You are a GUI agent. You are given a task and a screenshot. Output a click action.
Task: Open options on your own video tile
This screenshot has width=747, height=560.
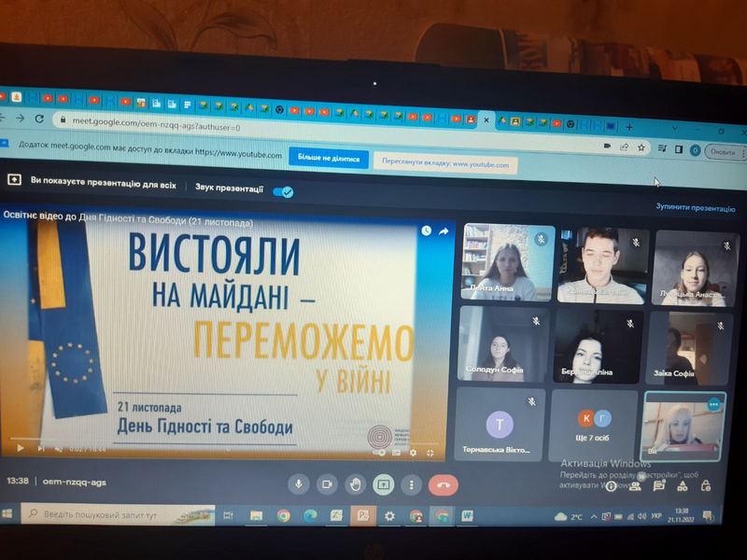pyautogui.click(x=713, y=405)
